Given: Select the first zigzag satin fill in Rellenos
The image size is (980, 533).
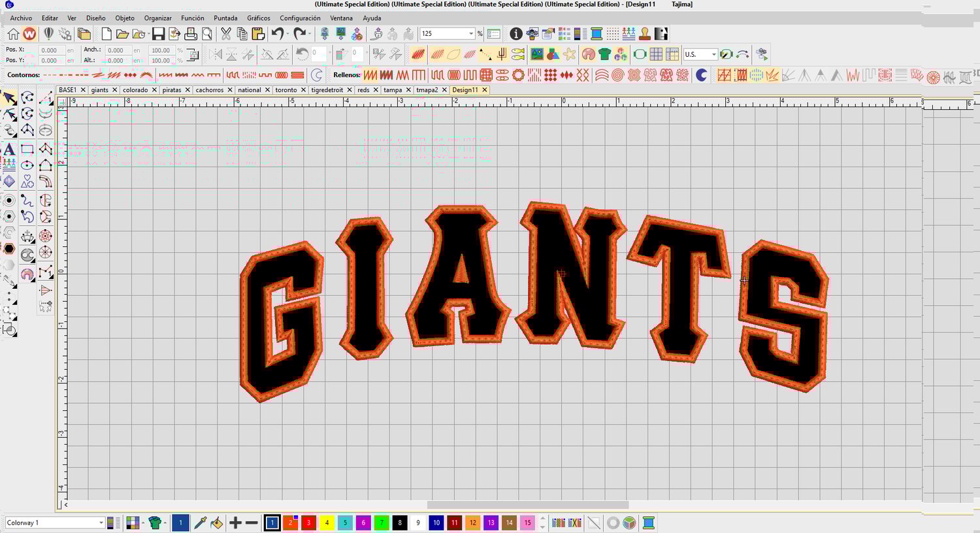Looking at the screenshot, I should pyautogui.click(x=370, y=75).
